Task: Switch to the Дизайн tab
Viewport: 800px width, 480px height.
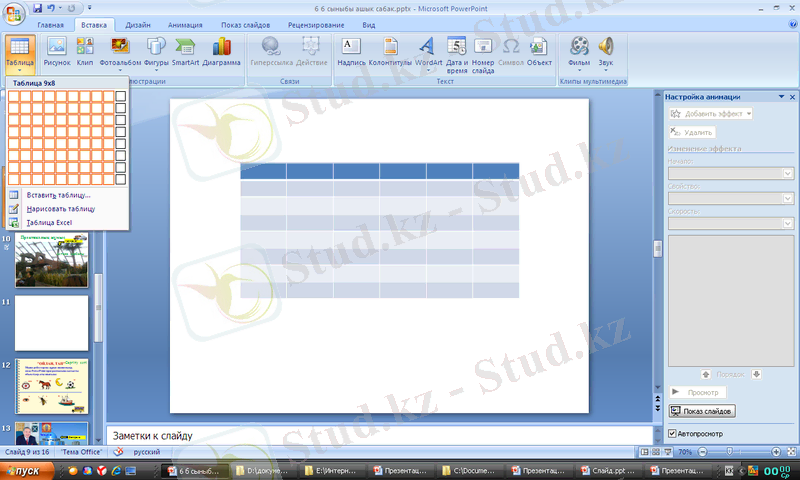Action: (x=138, y=23)
